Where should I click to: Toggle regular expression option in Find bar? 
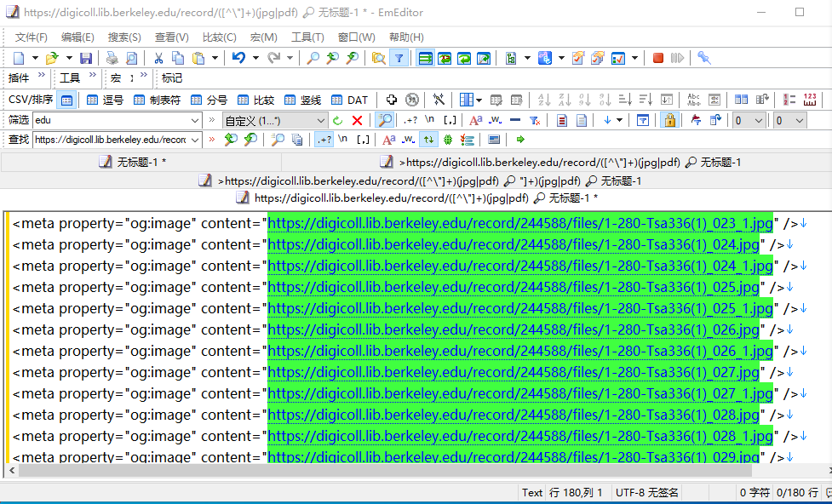tap(324, 140)
